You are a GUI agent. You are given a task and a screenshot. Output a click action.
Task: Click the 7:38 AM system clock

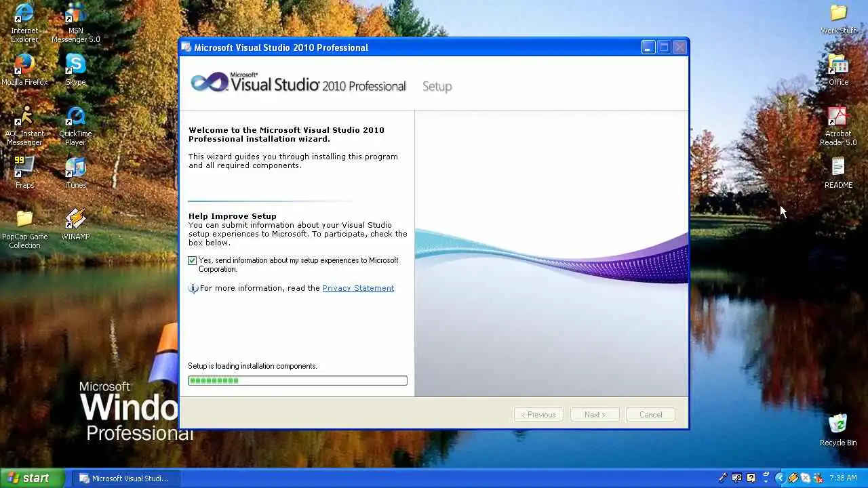(843, 478)
